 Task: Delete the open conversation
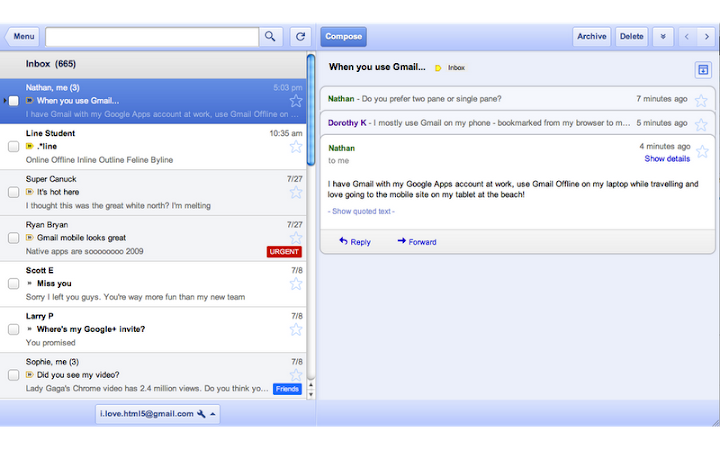(631, 37)
